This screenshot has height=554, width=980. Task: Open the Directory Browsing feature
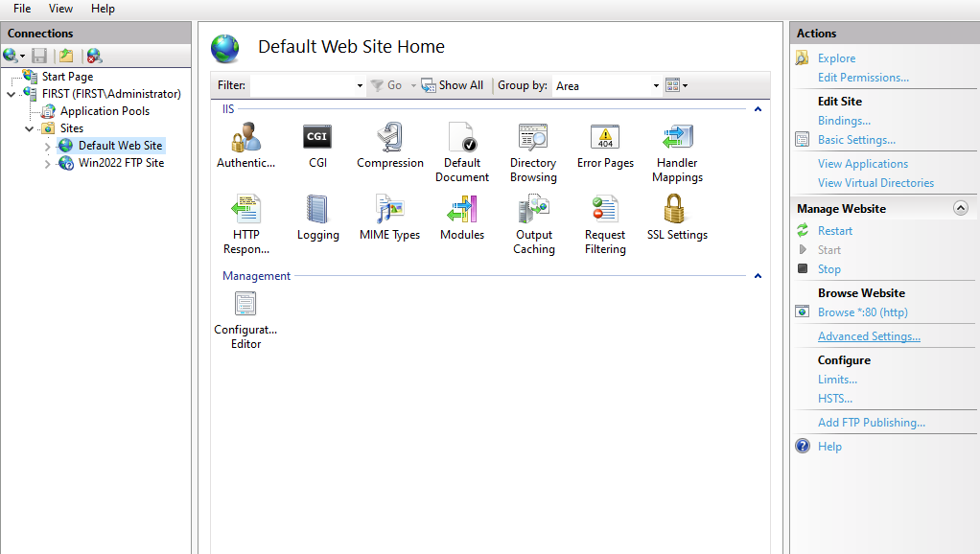(x=533, y=152)
